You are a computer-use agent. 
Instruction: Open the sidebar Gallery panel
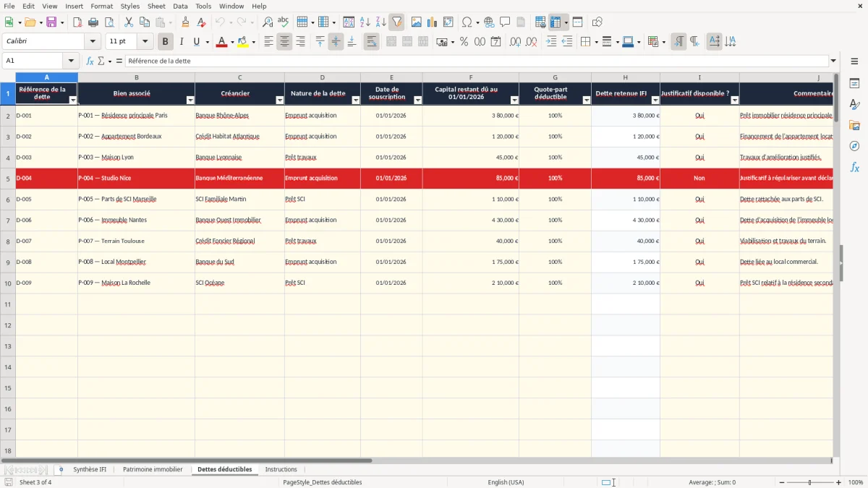pyautogui.click(x=854, y=126)
